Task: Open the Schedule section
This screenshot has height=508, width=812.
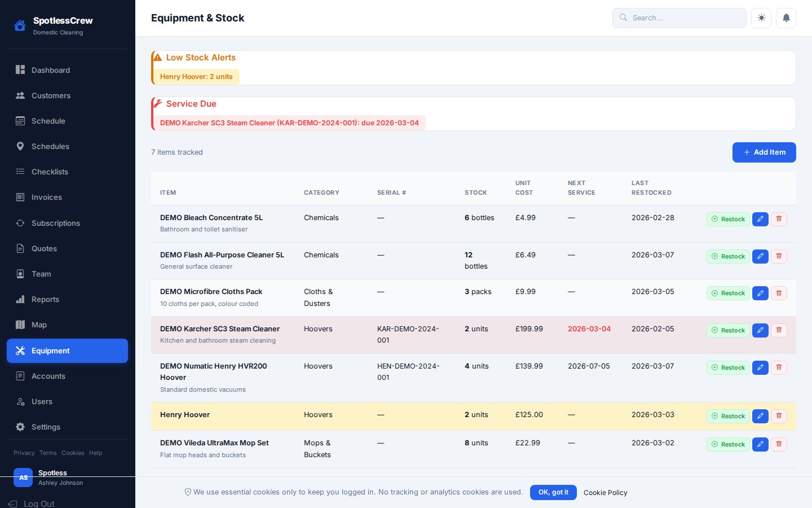Action: coord(48,121)
